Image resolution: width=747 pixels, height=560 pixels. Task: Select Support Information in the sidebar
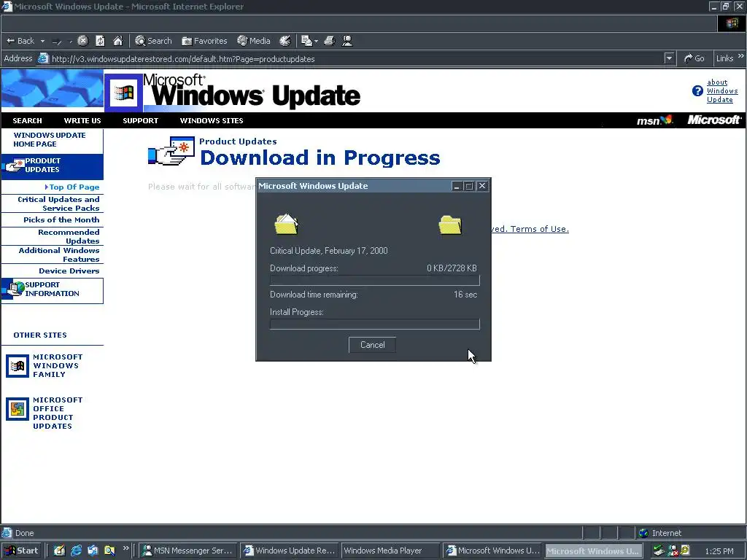tap(52, 289)
